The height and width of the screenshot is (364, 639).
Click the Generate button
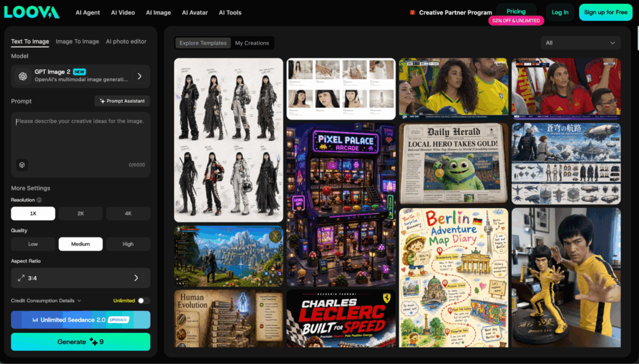point(80,342)
